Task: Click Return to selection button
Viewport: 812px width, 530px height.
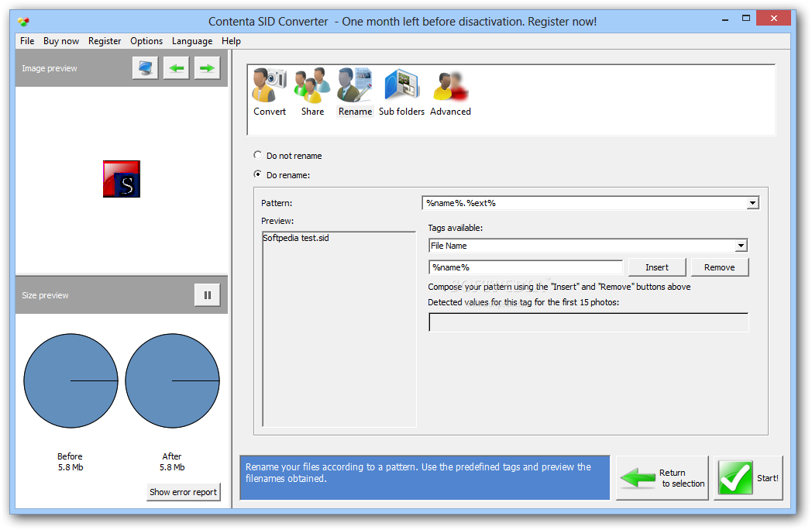Action: (x=662, y=477)
